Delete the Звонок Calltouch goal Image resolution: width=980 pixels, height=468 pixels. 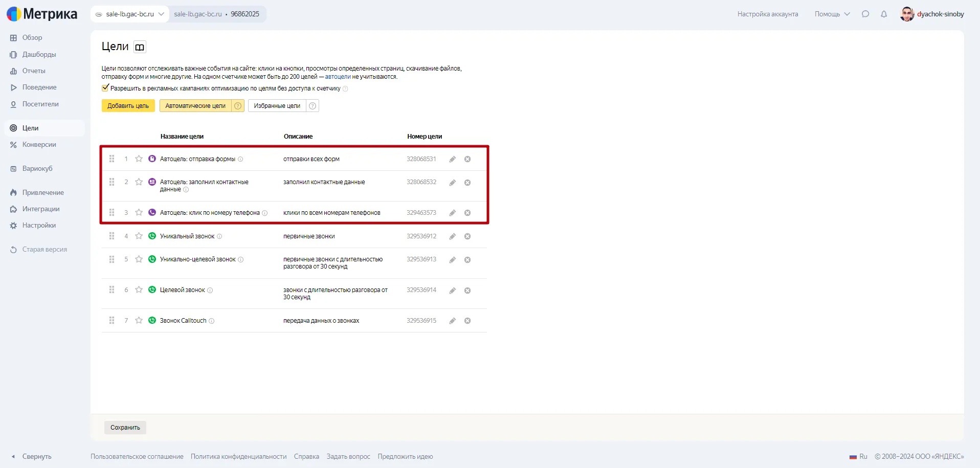[467, 321]
